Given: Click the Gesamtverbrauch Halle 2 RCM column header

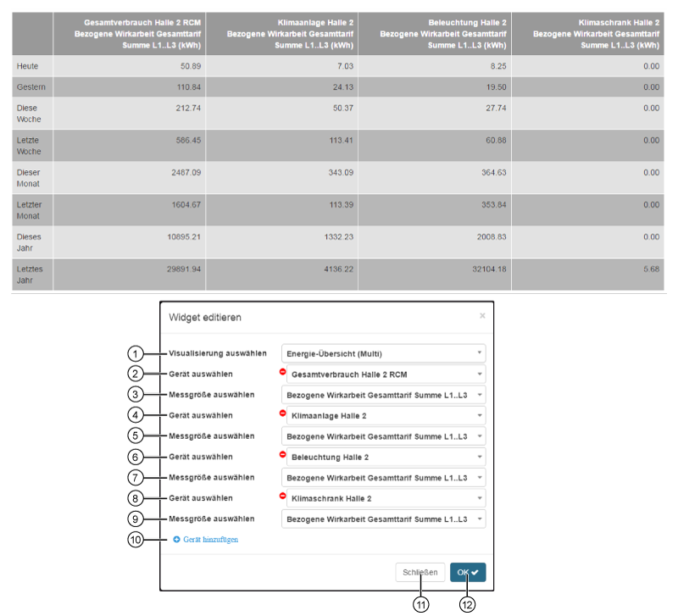Looking at the screenshot, I should [130, 34].
